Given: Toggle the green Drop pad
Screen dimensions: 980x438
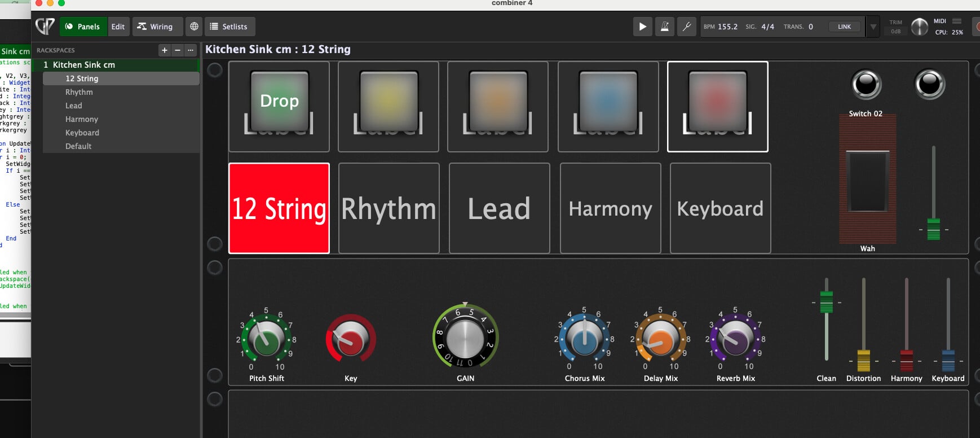Looking at the screenshot, I should (279, 100).
